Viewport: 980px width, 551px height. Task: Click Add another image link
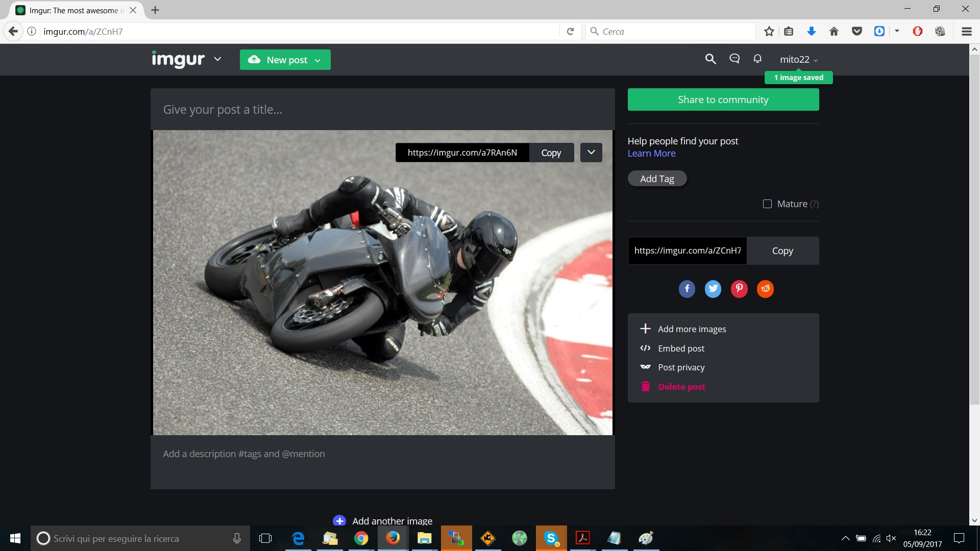pos(392,521)
